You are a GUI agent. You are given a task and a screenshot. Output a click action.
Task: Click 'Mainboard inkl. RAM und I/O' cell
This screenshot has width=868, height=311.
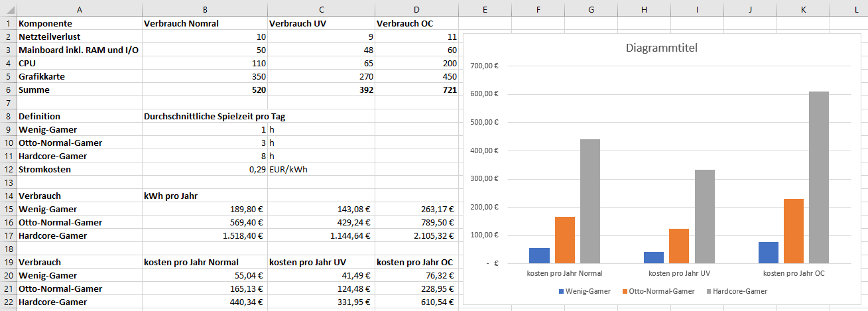pos(80,50)
